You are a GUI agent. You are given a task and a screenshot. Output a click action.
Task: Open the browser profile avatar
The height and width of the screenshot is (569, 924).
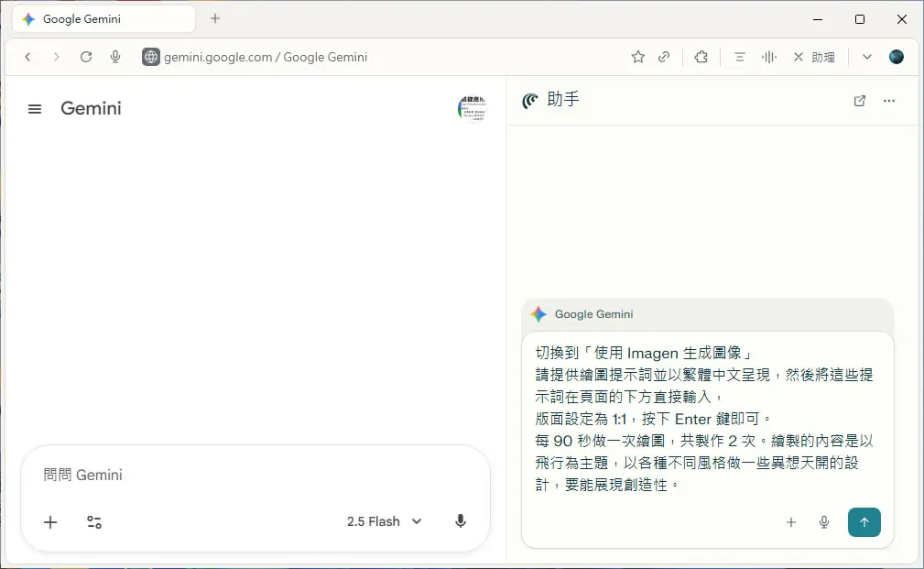[x=897, y=57]
